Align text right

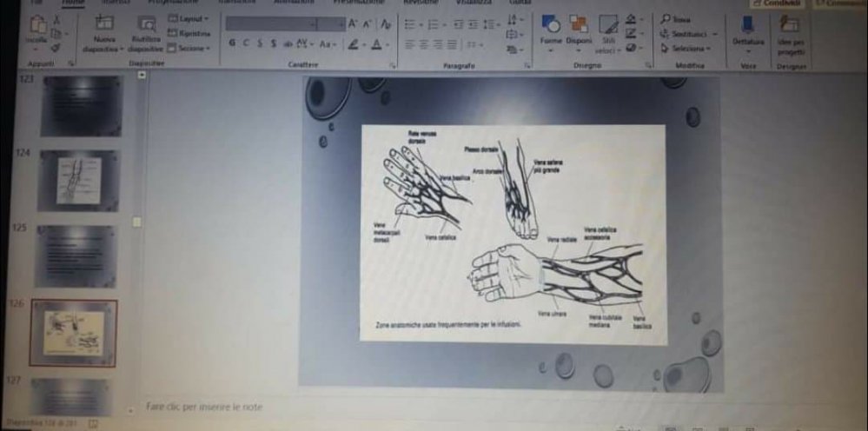click(439, 45)
